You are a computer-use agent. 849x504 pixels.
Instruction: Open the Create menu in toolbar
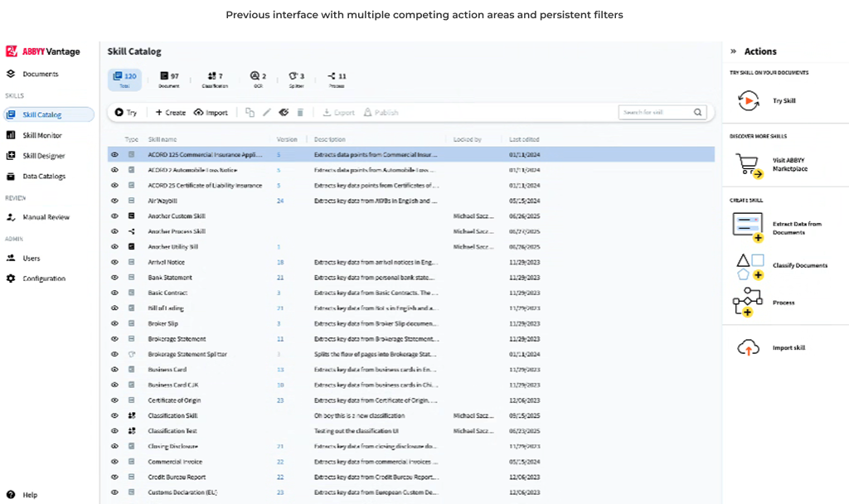pyautogui.click(x=170, y=113)
